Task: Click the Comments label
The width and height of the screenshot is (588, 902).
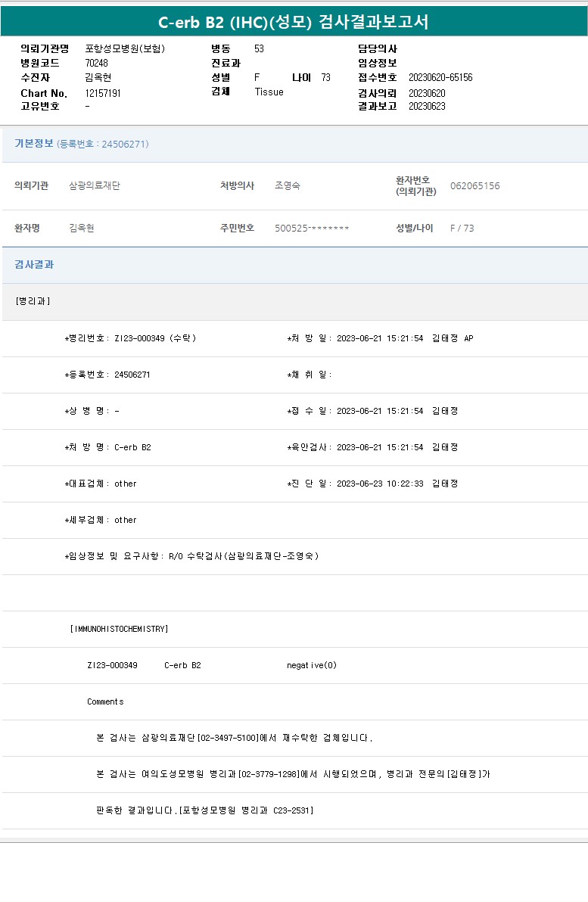Action: 105,701
